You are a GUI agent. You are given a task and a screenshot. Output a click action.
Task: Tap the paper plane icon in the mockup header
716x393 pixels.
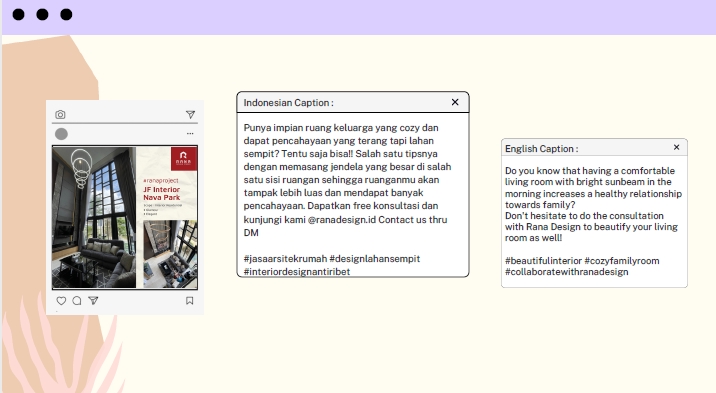click(x=190, y=115)
